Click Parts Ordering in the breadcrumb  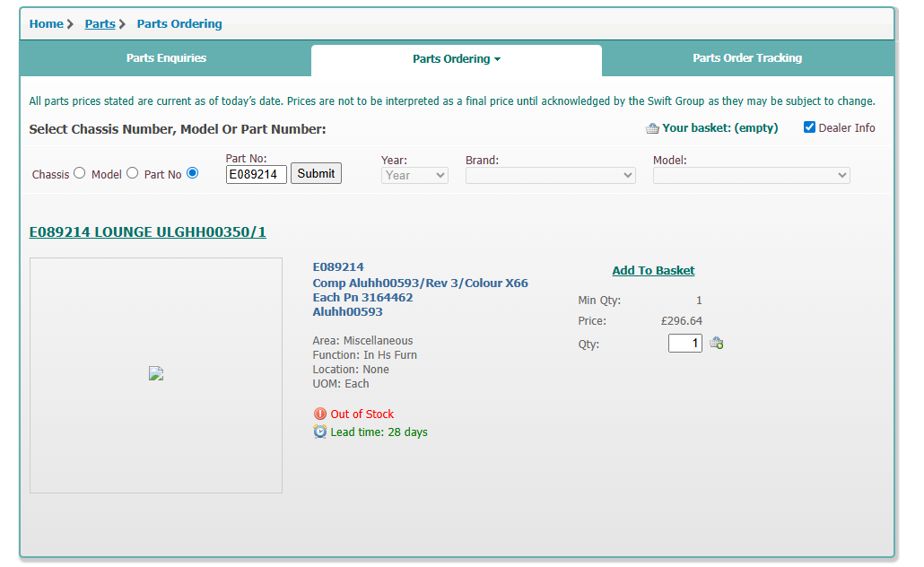[x=179, y=23]
